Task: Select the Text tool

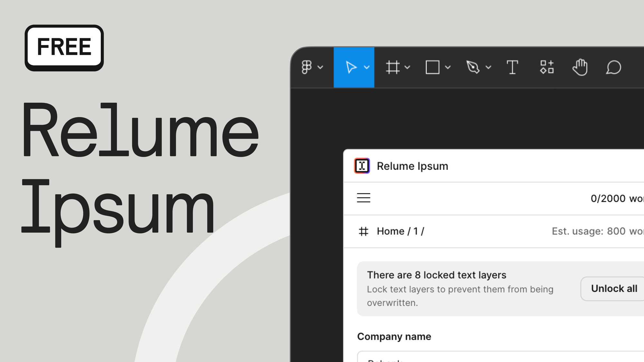Action: click(512, 67)
